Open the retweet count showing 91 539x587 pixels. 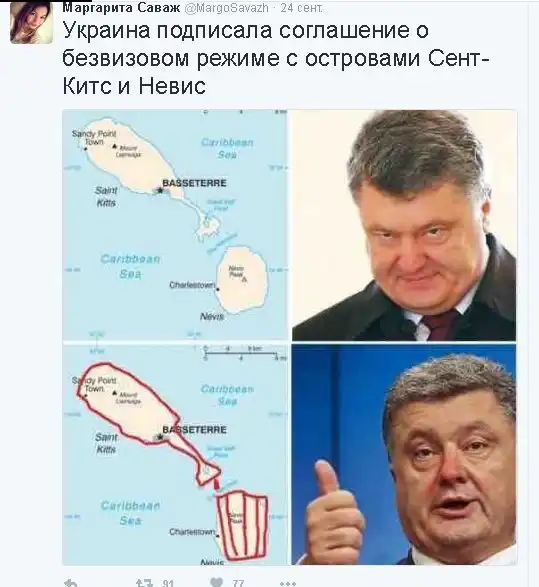(168, 583)
